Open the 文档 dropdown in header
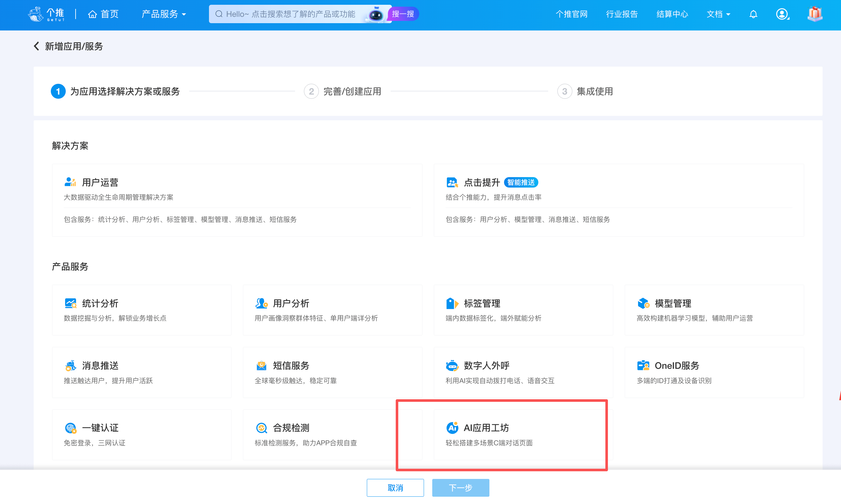This screenshot has height=504, width=841. pos(718,14)
